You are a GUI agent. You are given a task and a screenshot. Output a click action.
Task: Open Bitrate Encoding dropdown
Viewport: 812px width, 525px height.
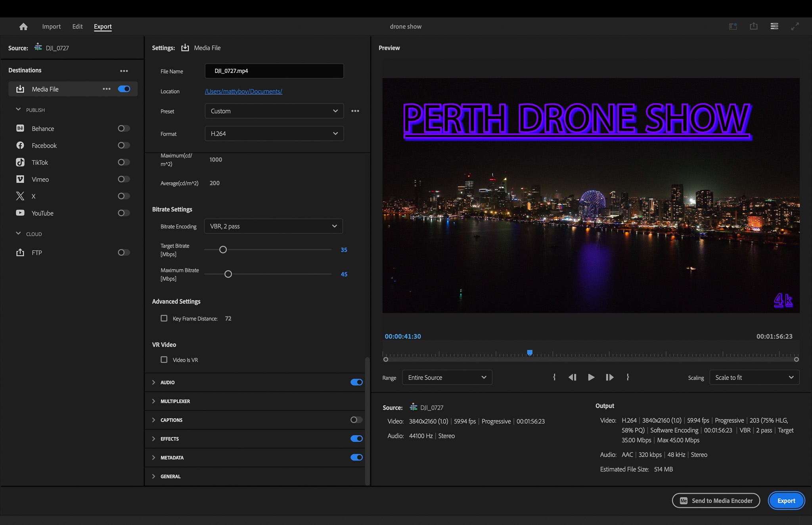pos(273,226)
